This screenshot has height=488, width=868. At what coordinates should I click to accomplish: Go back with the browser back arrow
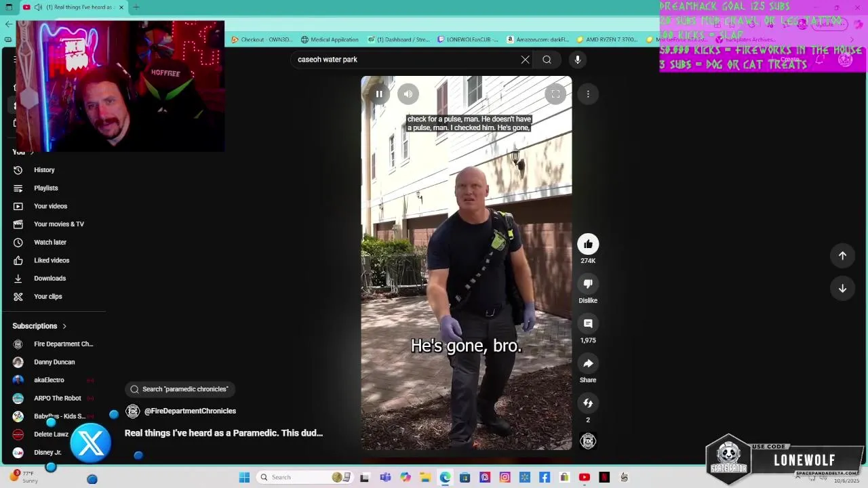coord(8,24)
